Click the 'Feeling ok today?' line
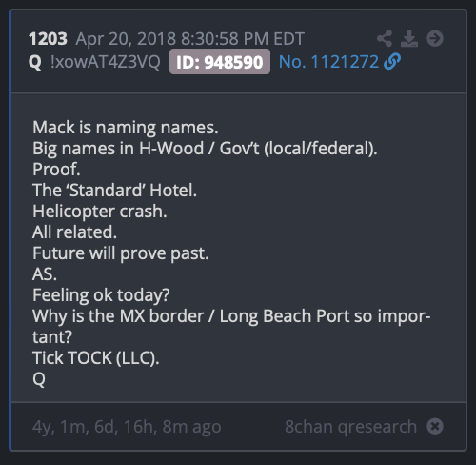 [101, 295]
